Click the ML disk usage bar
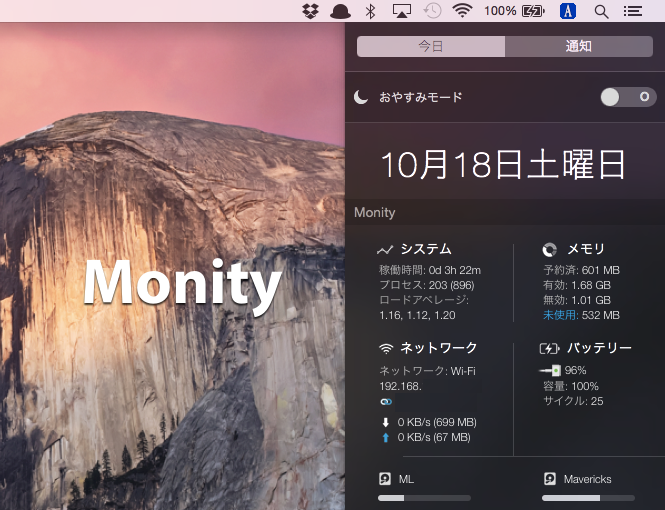This screenshot has height=510, width=665. coord(424,498)
